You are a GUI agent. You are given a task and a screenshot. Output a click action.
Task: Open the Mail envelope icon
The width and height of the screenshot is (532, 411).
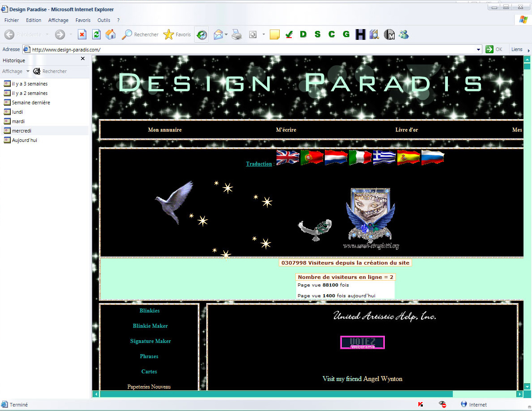(x=218, y=34)
